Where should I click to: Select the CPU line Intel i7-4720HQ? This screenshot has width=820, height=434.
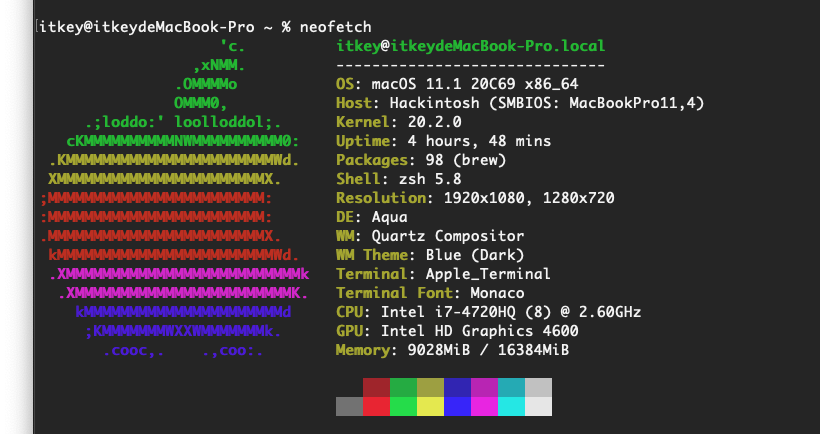tap(488, 312)
